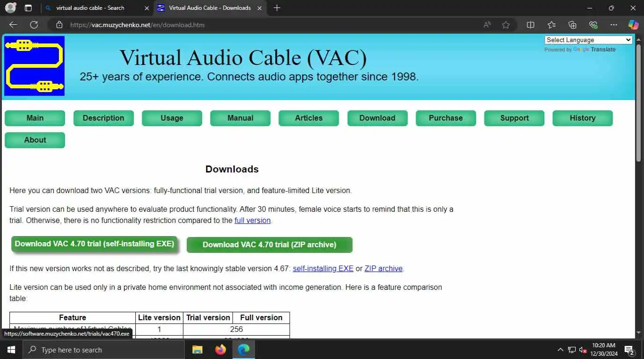Open Edge Settings and more menu
644x359 pixels.
614,25
